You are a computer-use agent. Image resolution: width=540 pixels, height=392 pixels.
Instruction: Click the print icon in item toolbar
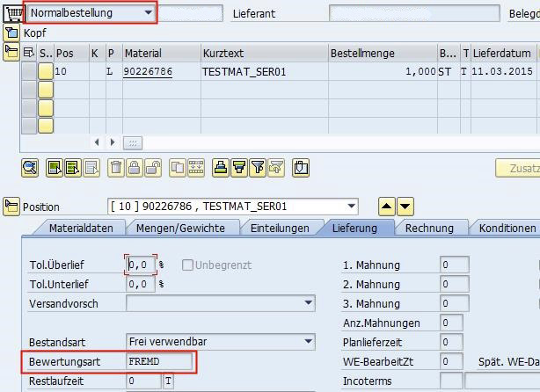221,168
